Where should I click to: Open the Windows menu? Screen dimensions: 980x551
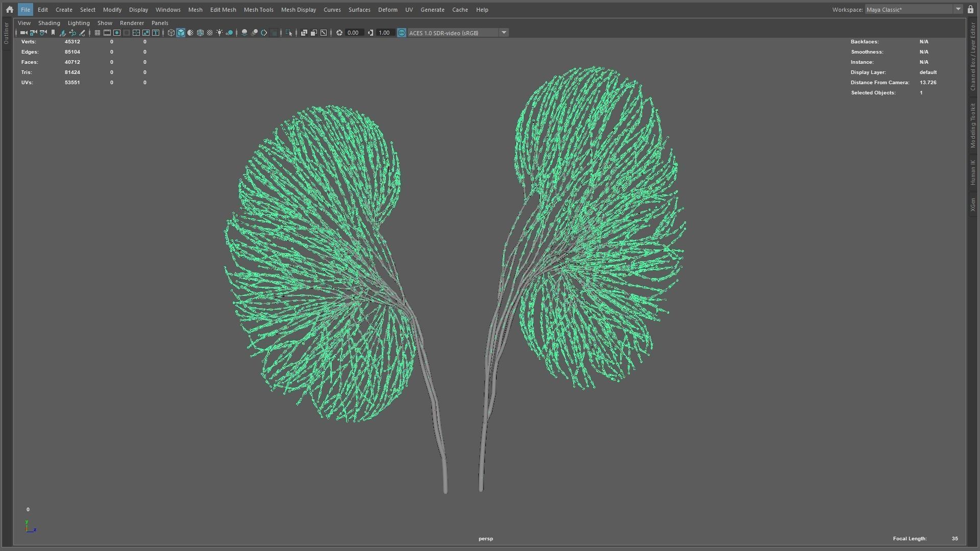(168, 10)
